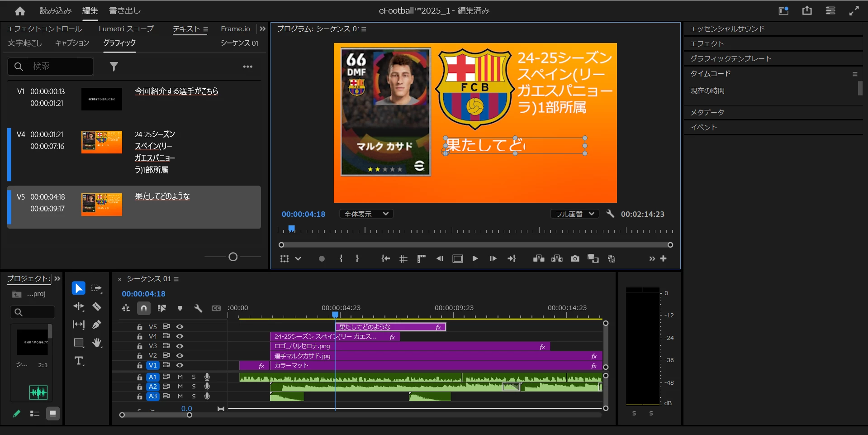Switch to the キャプション tab
The width and height of the screenshot is (868, 435).
click(x=72, y=43)
